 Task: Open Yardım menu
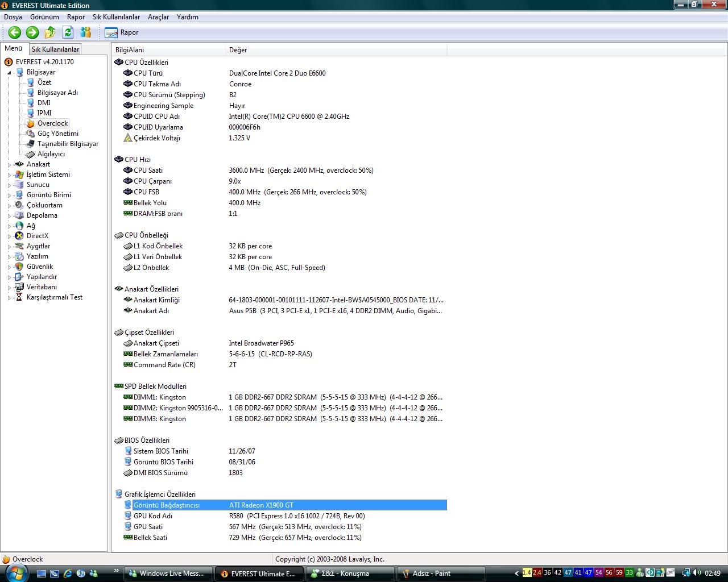pyautogui.click(x=188, y=17)
